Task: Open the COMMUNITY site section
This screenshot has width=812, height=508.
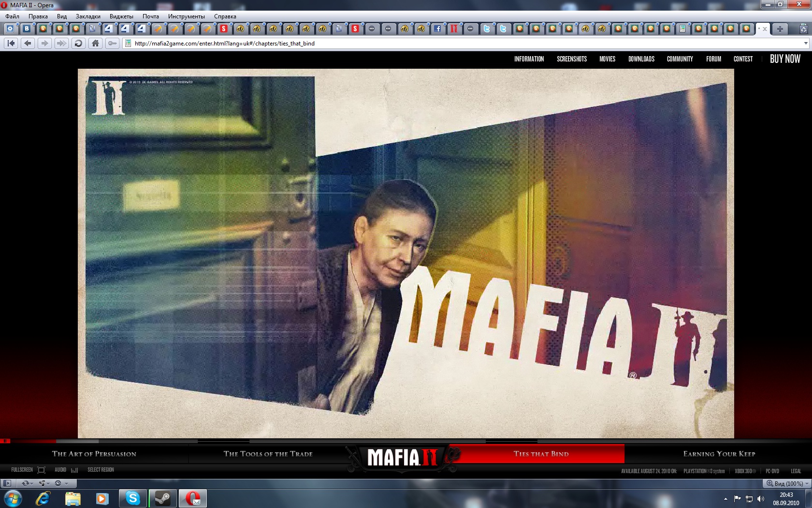Action: pos(680,59)
